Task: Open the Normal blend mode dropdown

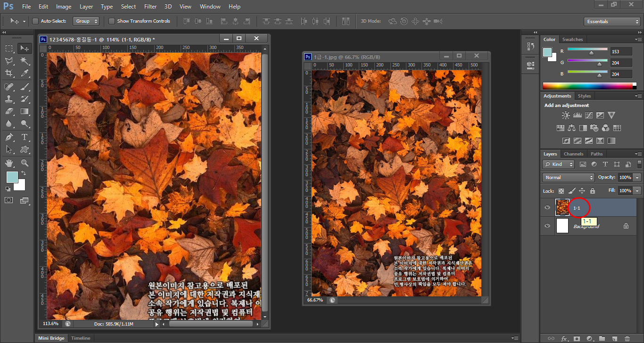Action: point(569,178)
